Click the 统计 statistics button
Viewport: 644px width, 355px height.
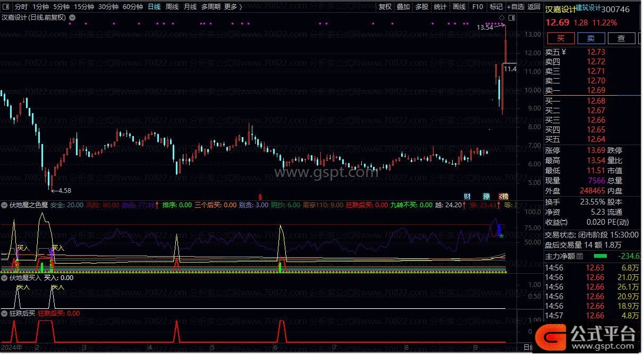click(440, 7)
